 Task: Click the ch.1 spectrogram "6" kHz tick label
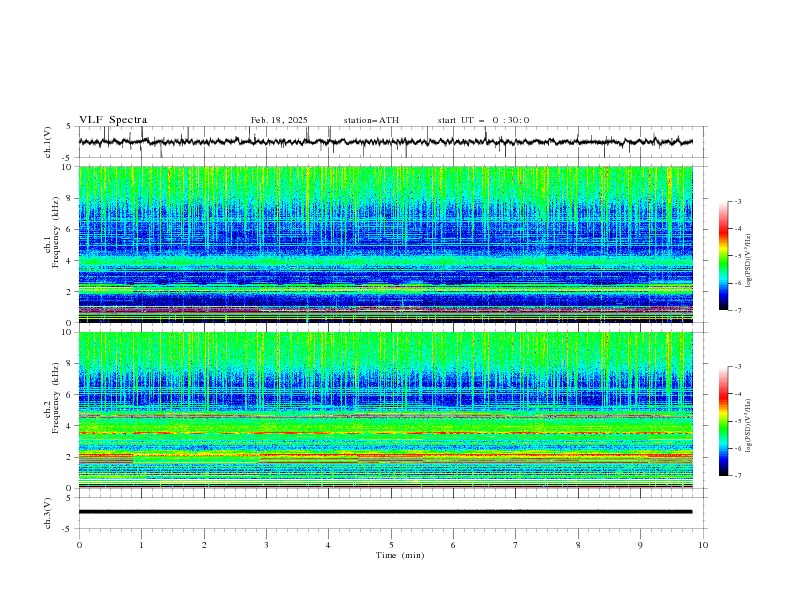pos(71,229)
